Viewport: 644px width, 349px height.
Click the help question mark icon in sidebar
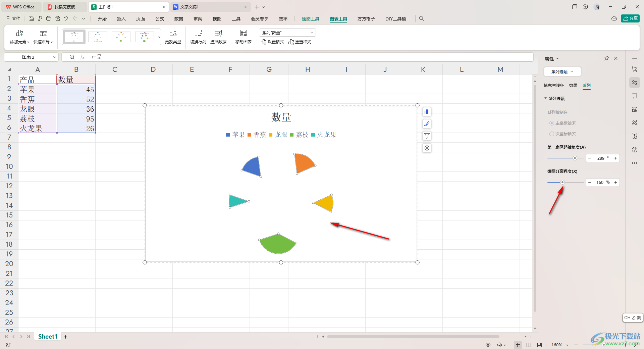pyautogui.click(x=635, y=150)
